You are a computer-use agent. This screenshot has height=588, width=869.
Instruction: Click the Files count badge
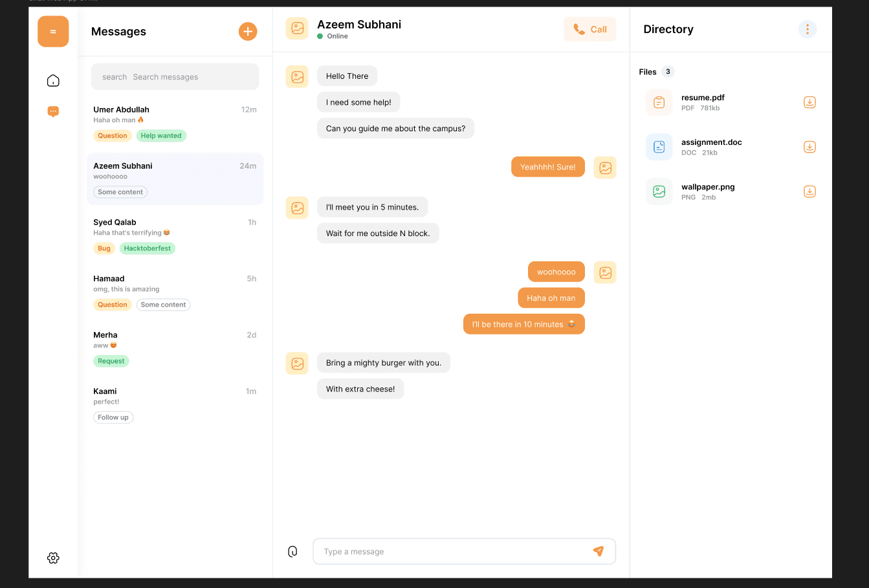[x=668, y=72]
